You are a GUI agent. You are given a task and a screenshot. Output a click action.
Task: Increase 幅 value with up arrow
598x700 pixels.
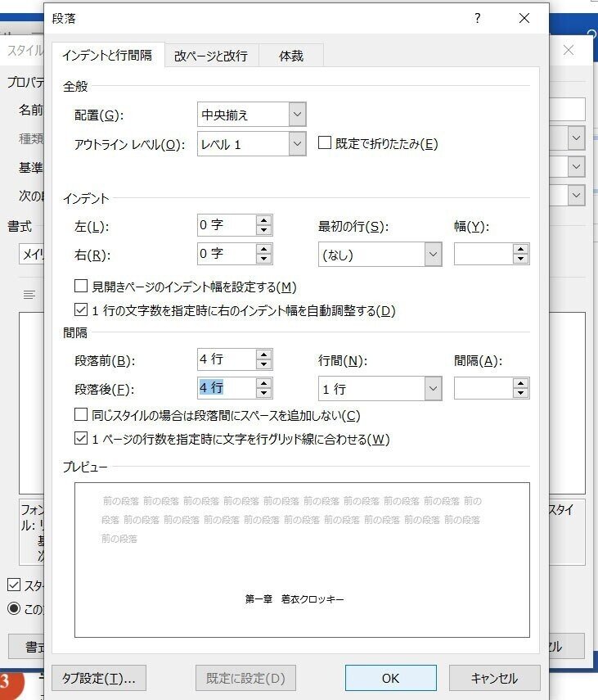[x=521, y=249]
